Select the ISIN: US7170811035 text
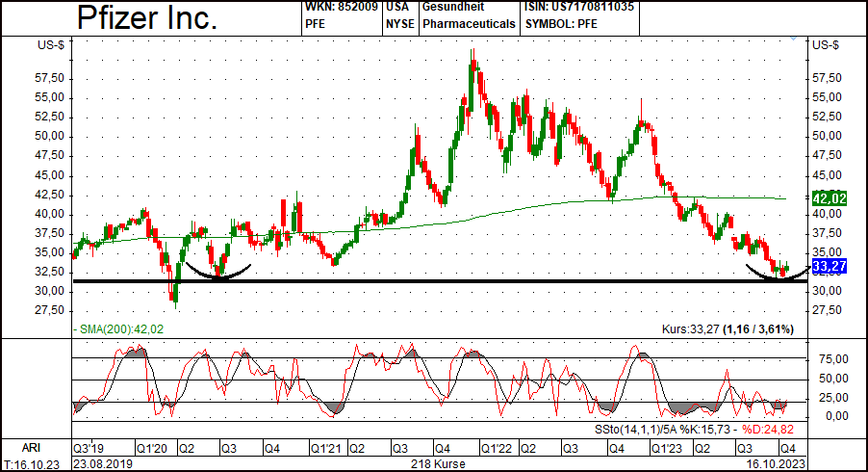Image resolution: width=868 pixels, height=472 pixels. [579, 7]
